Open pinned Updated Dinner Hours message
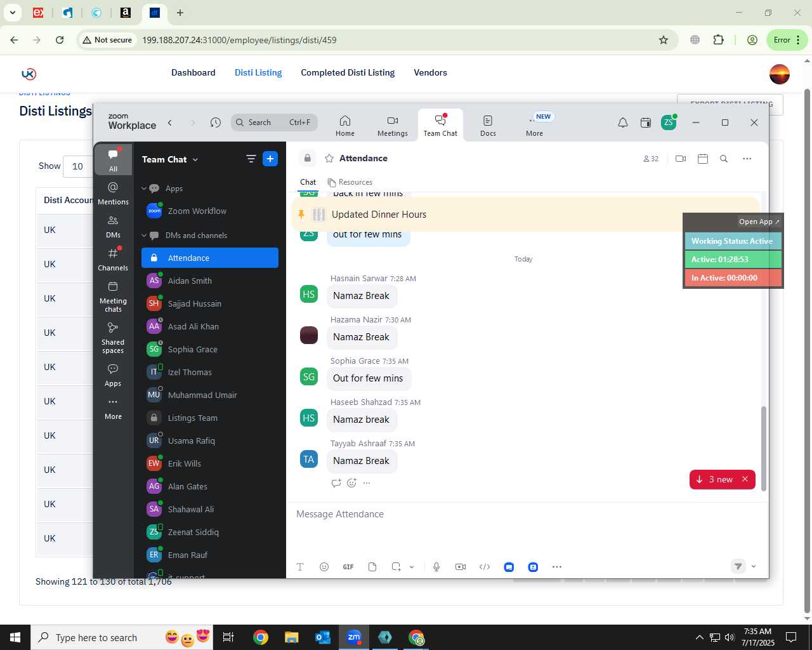812x650 pixels. tap(524, 215)
